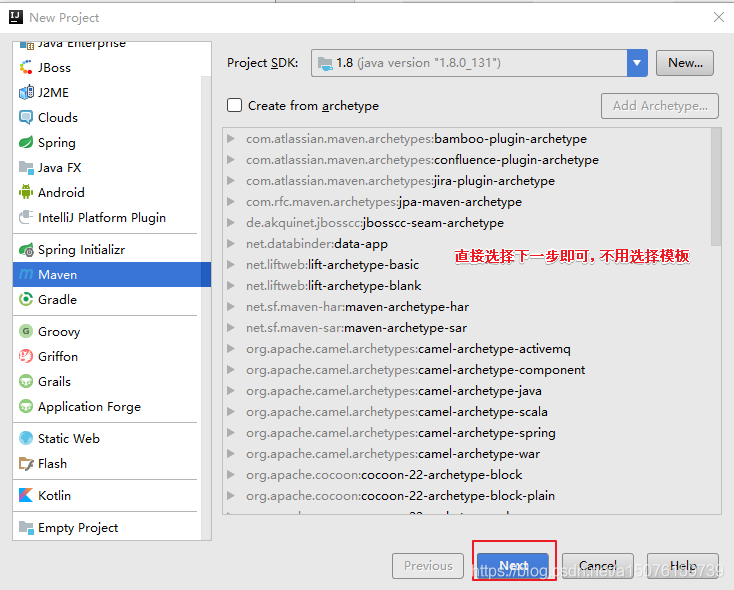Screen dimensions: 734x590
Task: Select Spring Initializr project type
Action: pos(107,250)
